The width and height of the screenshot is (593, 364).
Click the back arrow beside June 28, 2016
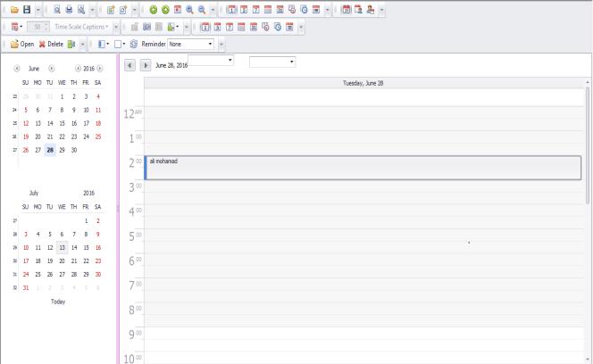coord(129,65)
